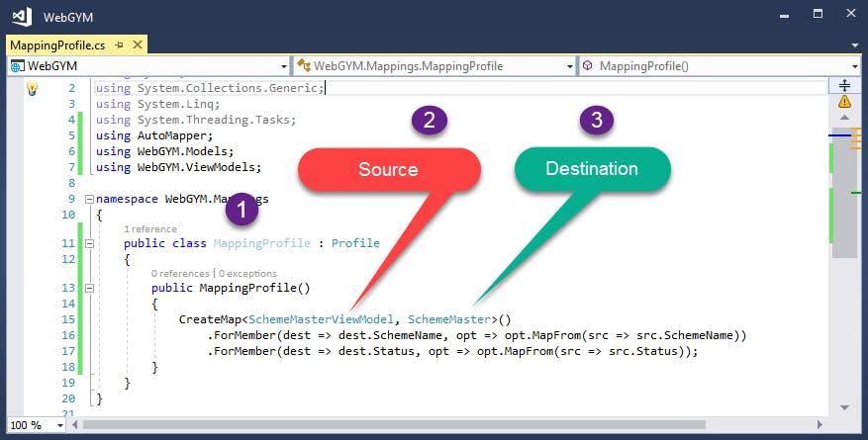Open the 100 % zoom dropdown
The width and height of the screenshot is (868, 440).
pos(60,425)
